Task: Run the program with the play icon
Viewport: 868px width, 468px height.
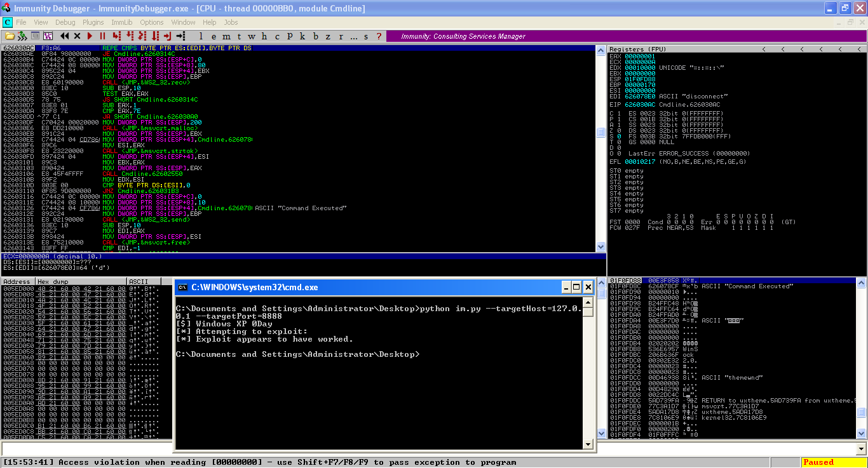Action: tap(90, 36)
